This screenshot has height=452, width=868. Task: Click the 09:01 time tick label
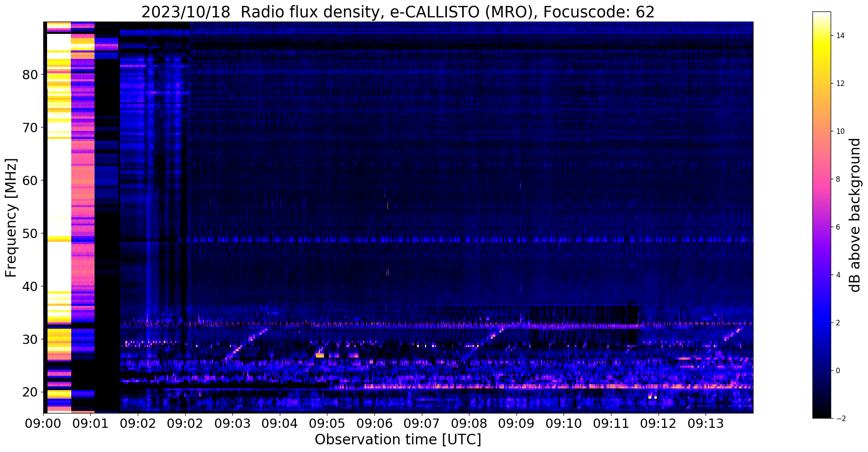[x=90, y=423]
